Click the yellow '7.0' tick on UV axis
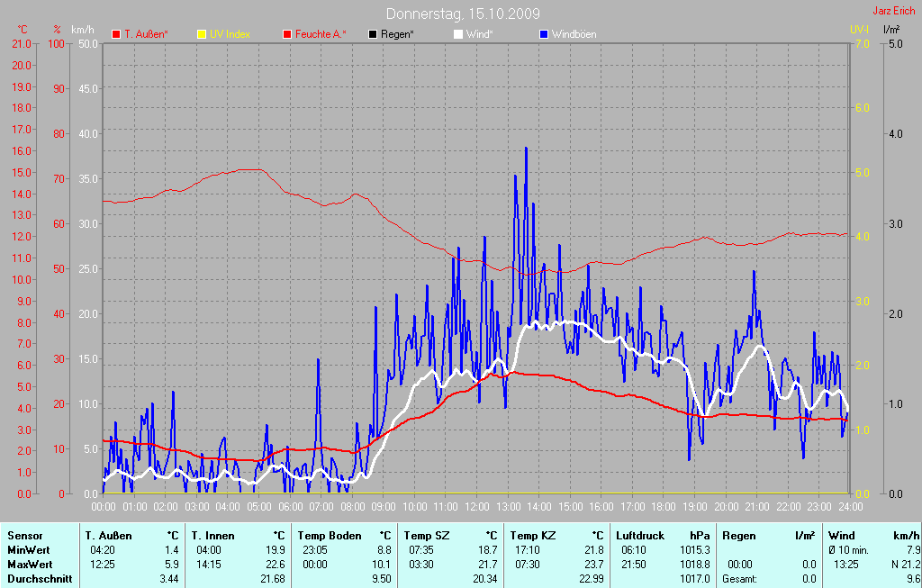922x588 pixels. coord(862,43)
